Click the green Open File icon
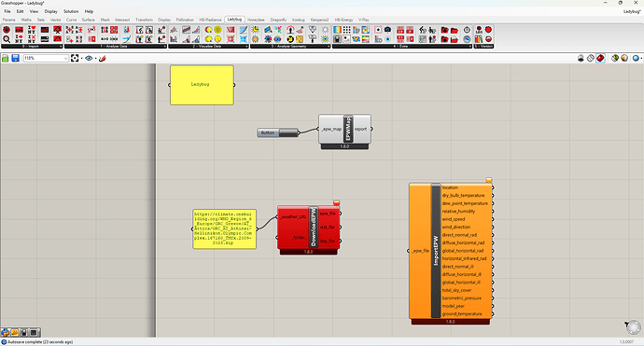This screenshot has width=644, height=346. [x=6, y=58]
